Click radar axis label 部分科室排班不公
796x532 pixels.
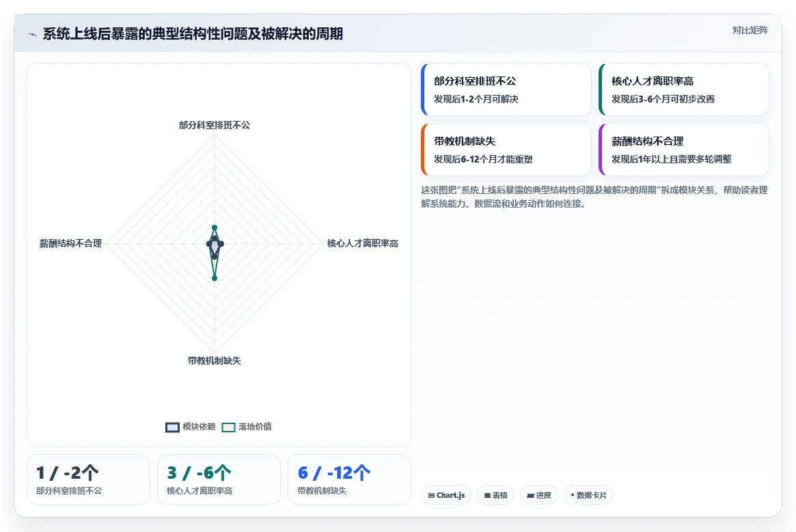pos(215,125)
